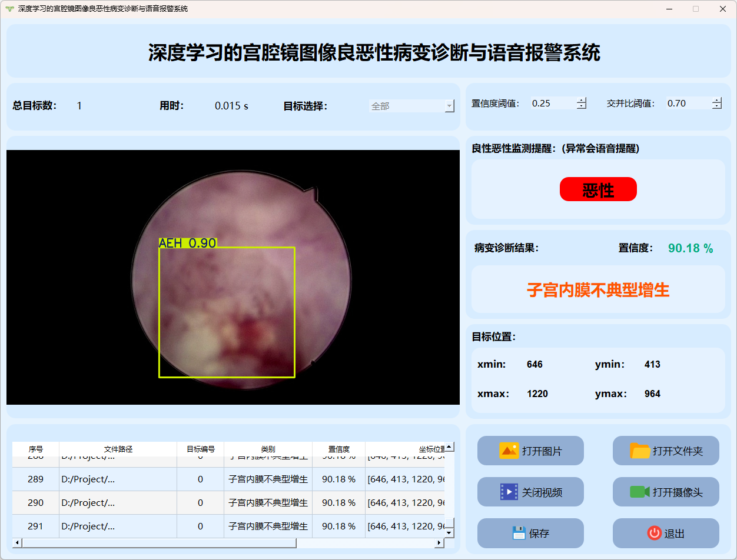Screen dimensions: 737x560
Task: Select the category cell in row 291
Action: [x=268, y=526]
